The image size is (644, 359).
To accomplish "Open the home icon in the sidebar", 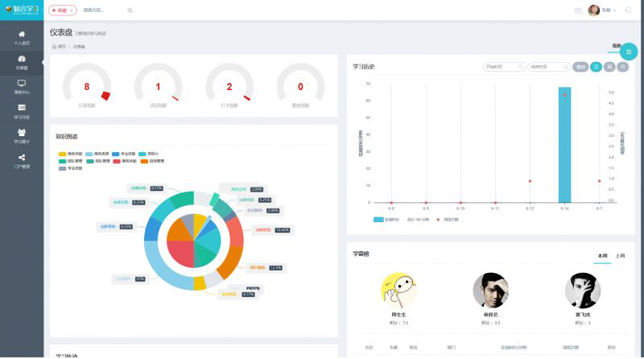I will [x=22, y=34].
